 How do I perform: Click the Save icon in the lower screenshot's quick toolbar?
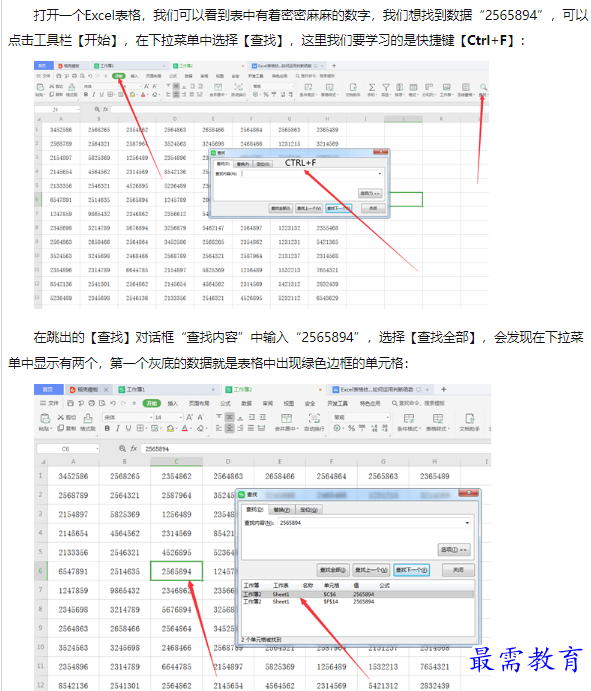71,403
